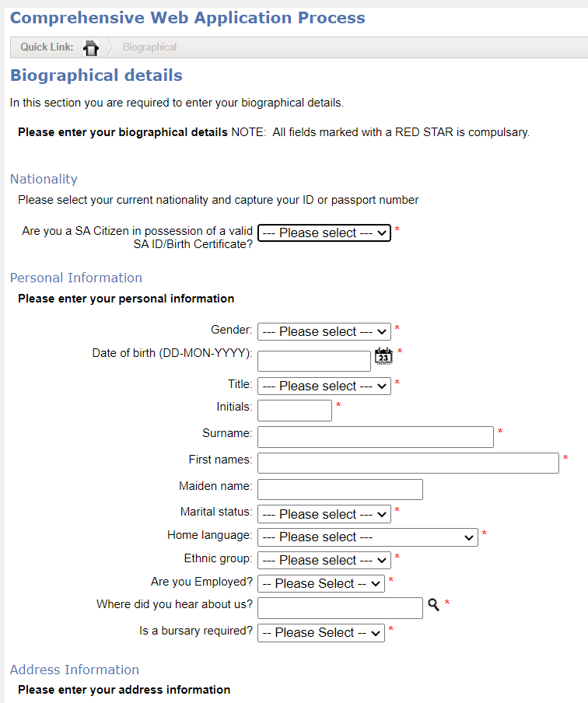Select the Biographical breadcrumb item
The height and width of the screenshot is (703, 588).
(x=149, y=47)
